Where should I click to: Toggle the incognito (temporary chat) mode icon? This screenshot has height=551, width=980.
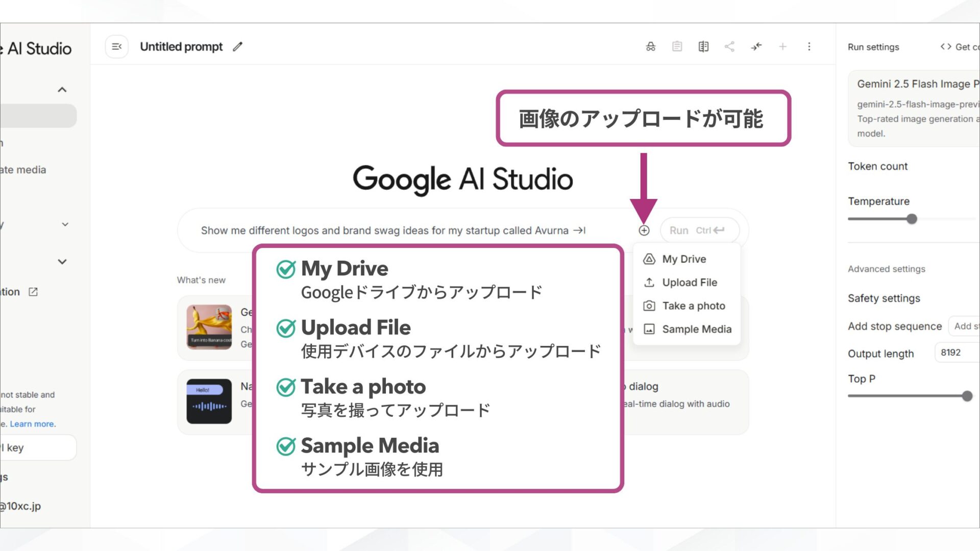click(x=651, y=46)
